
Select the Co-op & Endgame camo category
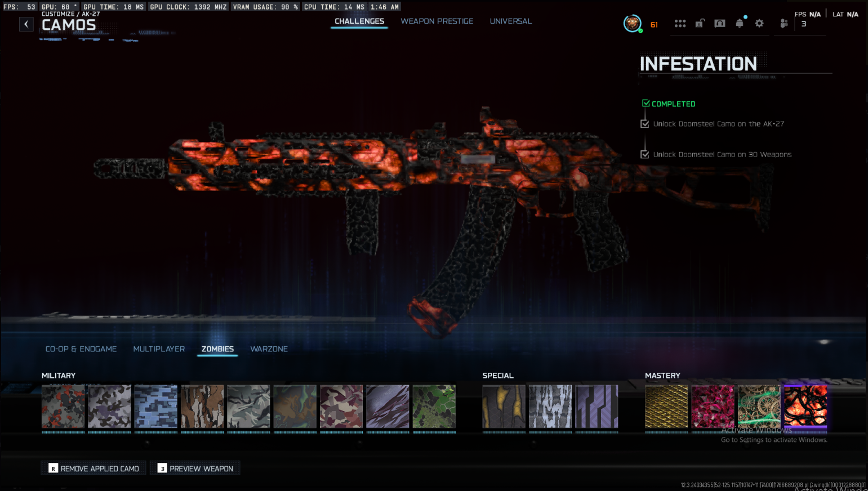(81, 349)
